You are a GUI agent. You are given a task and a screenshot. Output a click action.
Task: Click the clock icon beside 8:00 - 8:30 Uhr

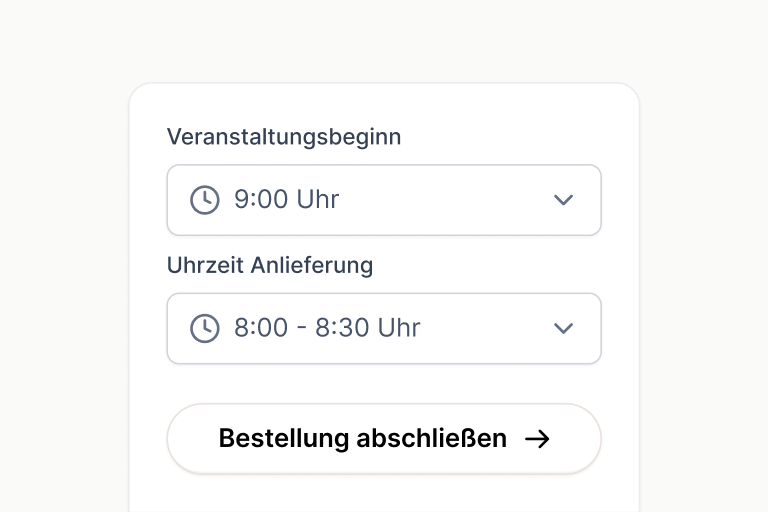pos(205,328)
